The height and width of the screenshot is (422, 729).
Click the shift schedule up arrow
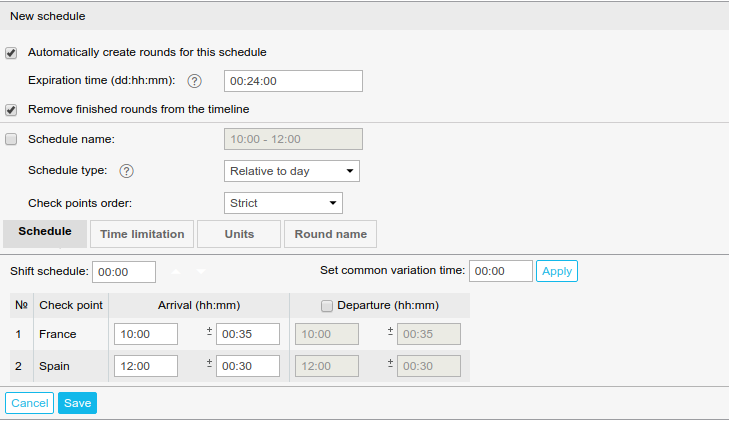click(177, 271)
